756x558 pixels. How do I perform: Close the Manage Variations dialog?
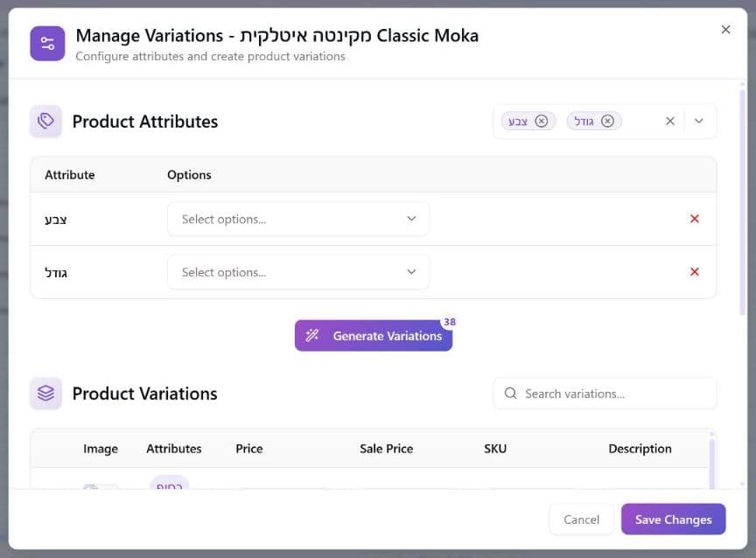click(725, 30)
